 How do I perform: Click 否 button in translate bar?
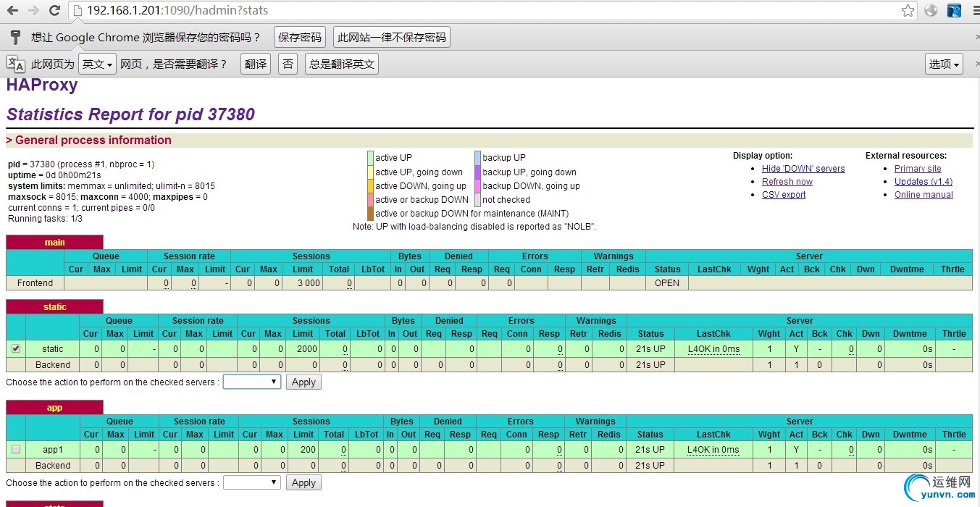(288, 64)
